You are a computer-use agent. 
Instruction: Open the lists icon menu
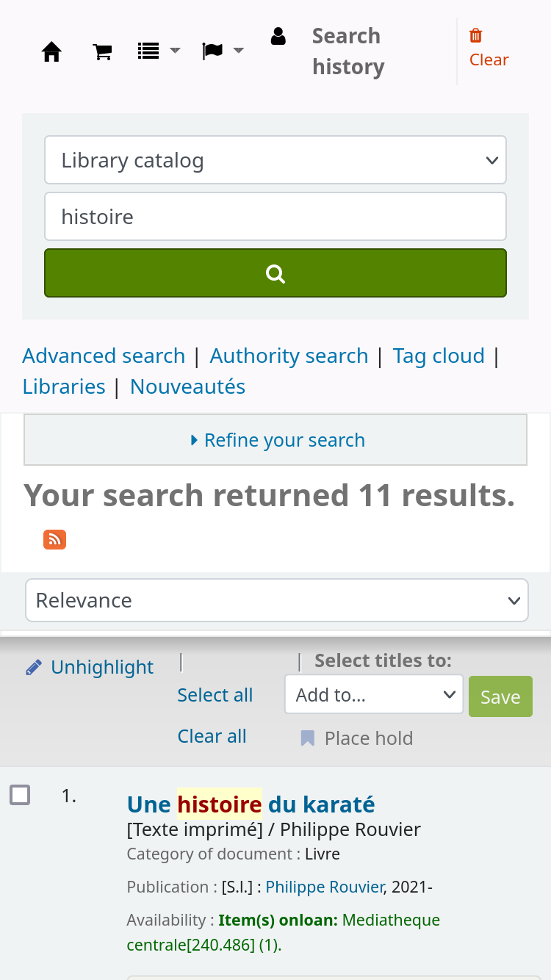158,51
